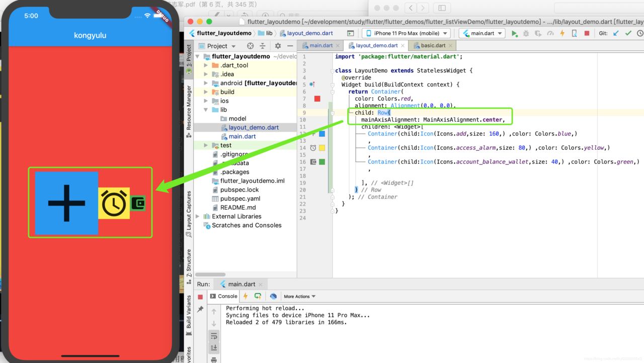This screenshot has height=363, width=644.
Task: Expand External Libraries node
Action: [198, 216]
